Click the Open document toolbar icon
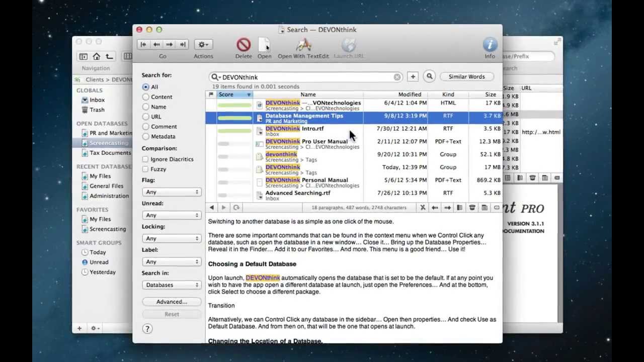Image resolution: width=644 pixels, height=362 pixels. point(264,45)
